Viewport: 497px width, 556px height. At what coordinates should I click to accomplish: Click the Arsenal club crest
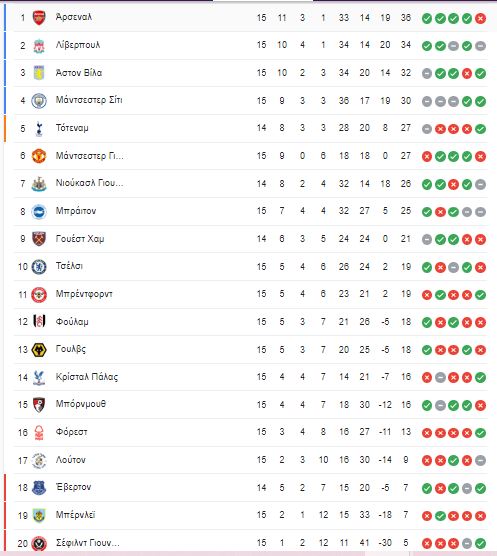click(39, 18)
